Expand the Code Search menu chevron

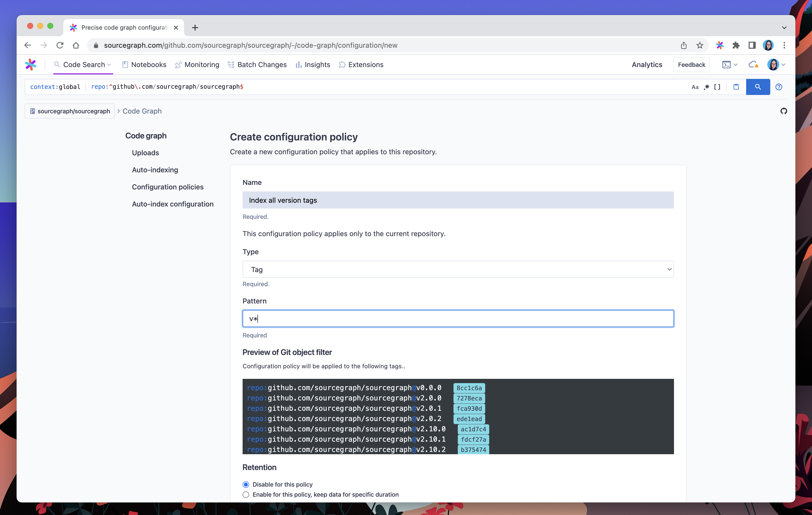109,65
